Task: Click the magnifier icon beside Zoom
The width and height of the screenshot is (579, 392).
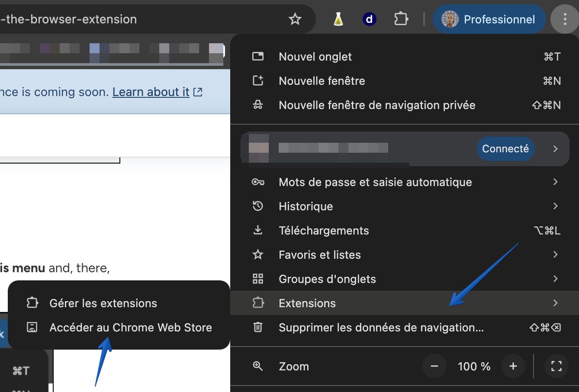Action: click(x=258, y=366)
